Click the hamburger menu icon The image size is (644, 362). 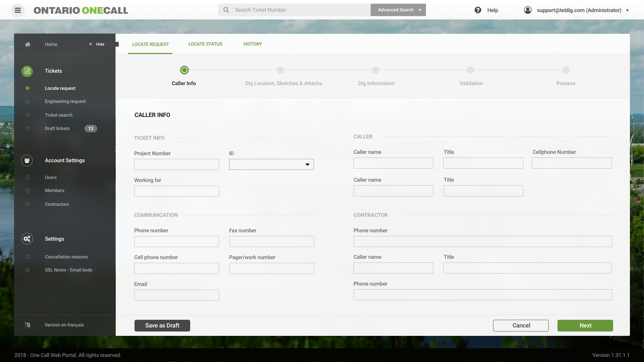(x=18, y=10)
